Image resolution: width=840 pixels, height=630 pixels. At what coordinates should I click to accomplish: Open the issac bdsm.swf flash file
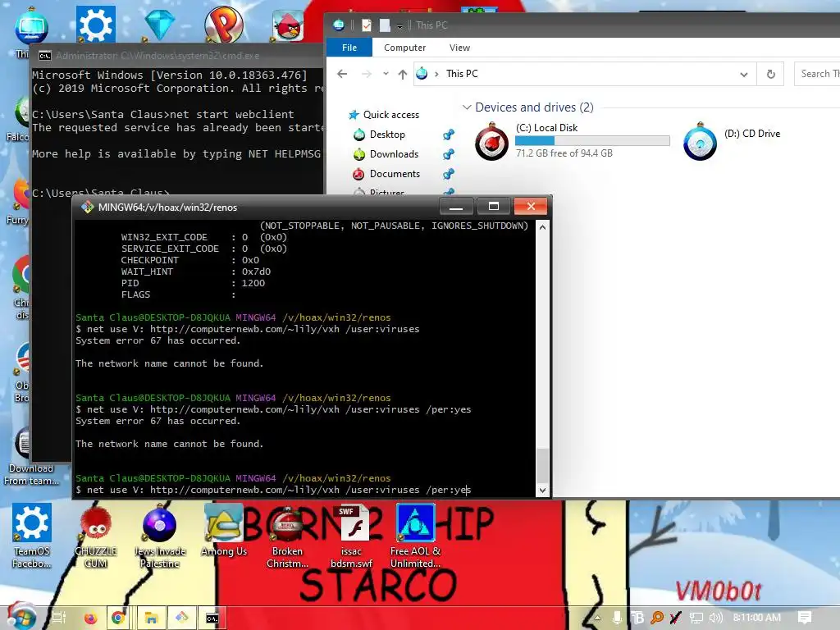tap(351, 536)
